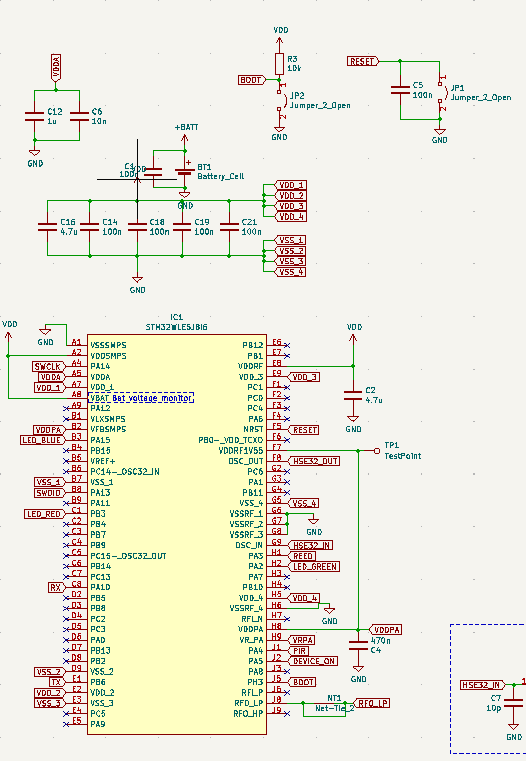Viewport: 526px width, 761px height.
Task: Click the VRPA label on VR_PA
Action: [302, 640]
